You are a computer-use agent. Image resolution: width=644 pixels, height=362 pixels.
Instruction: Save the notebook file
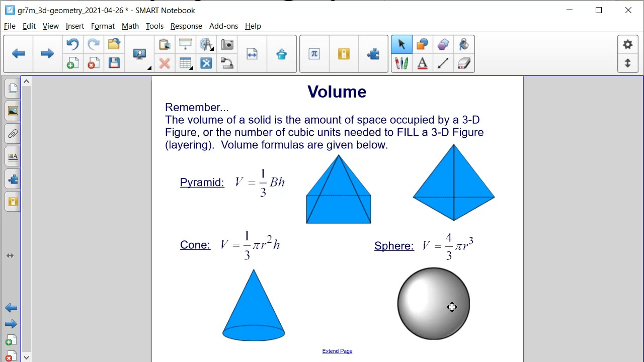tap(114, 63)
